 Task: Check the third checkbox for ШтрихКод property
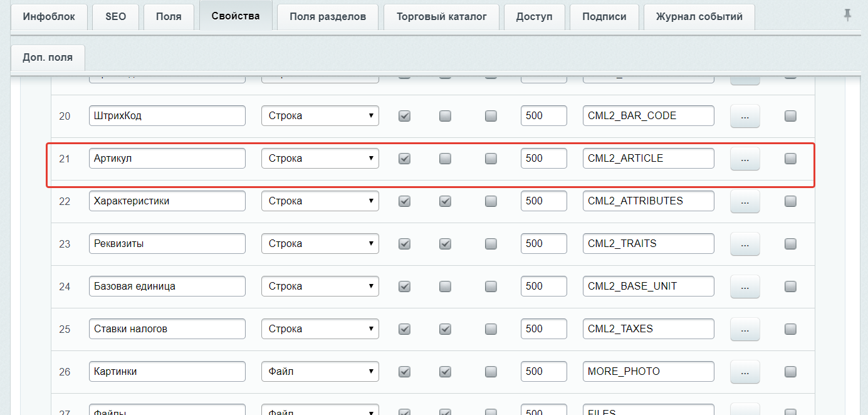coord(490,115)
